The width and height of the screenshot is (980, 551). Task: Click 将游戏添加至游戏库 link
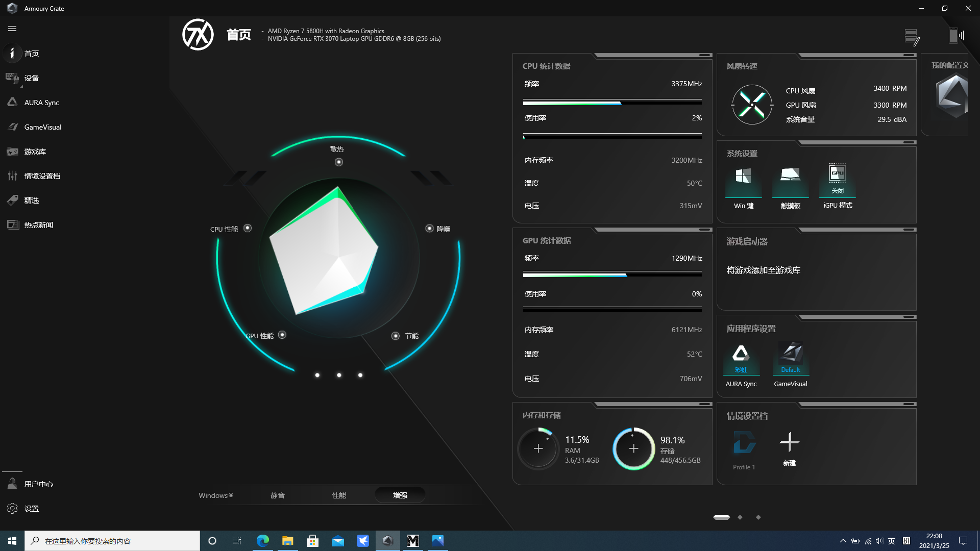tap(763, 270)
